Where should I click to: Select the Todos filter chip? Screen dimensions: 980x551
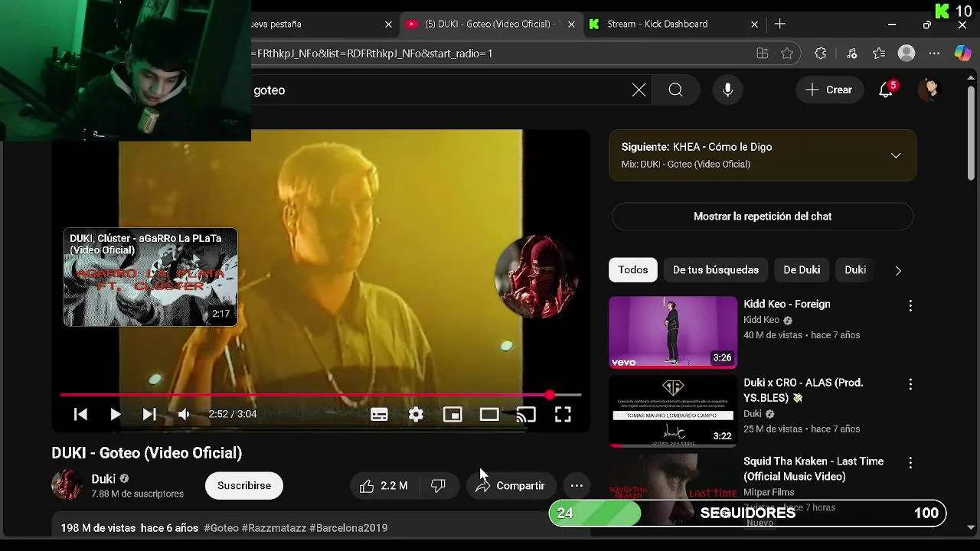pyautogui.click(x=633, y=270)
